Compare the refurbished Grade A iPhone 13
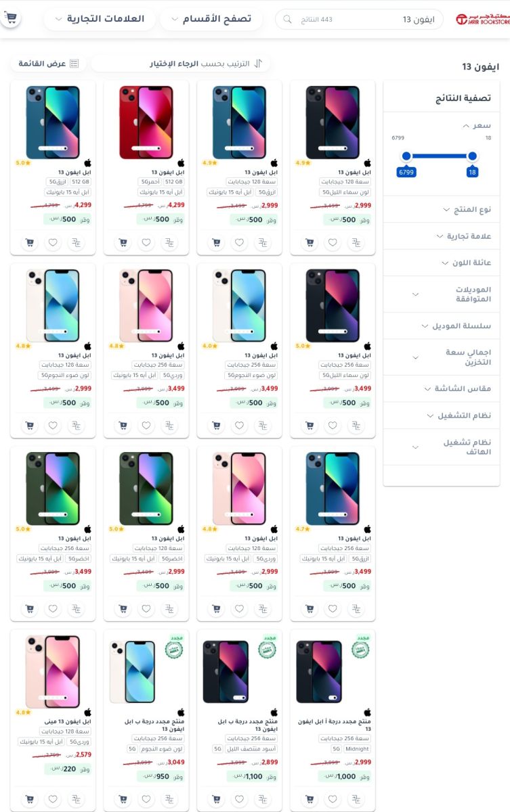 click(356, 799)
